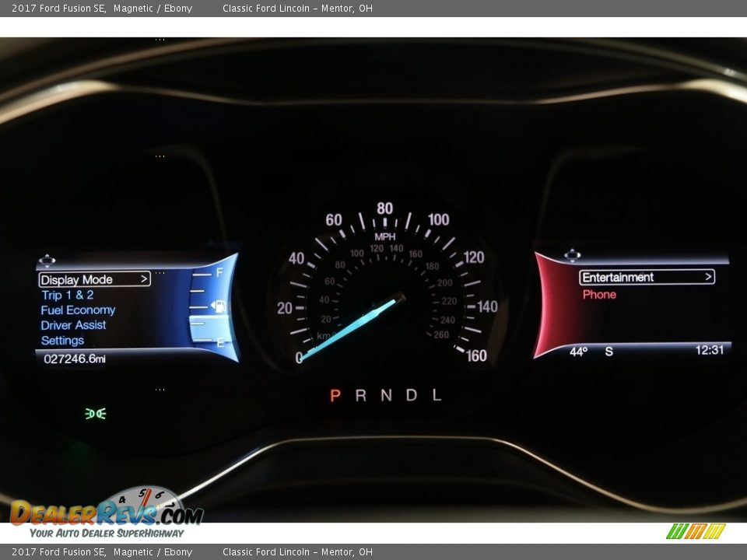
Task: Select the Display Mode menu item
Action: click(94, 279)
